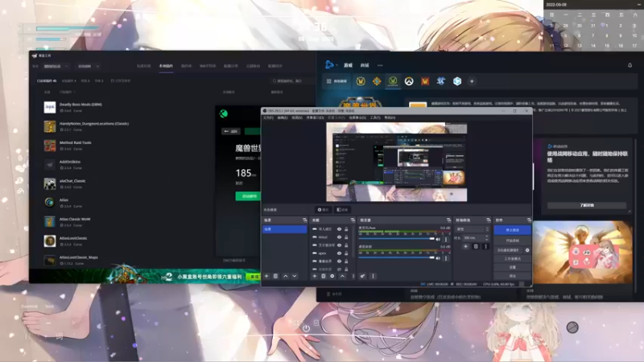
Task: Mute desktop audio speaker icon in OBS
Action: click(x=438, y=258)
